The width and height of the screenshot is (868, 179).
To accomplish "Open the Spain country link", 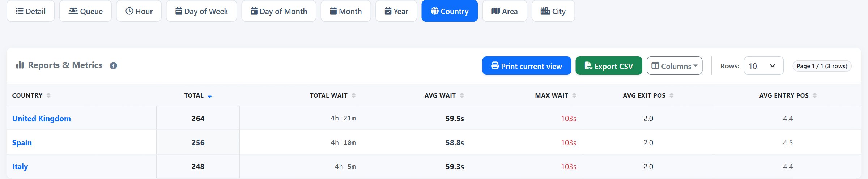I will coord(22,143).
